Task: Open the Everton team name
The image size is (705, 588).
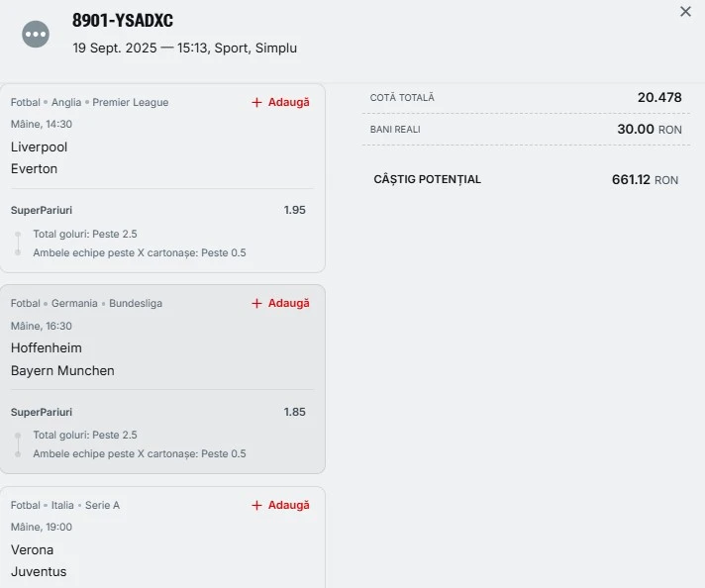Action: (x=35, y=169)
